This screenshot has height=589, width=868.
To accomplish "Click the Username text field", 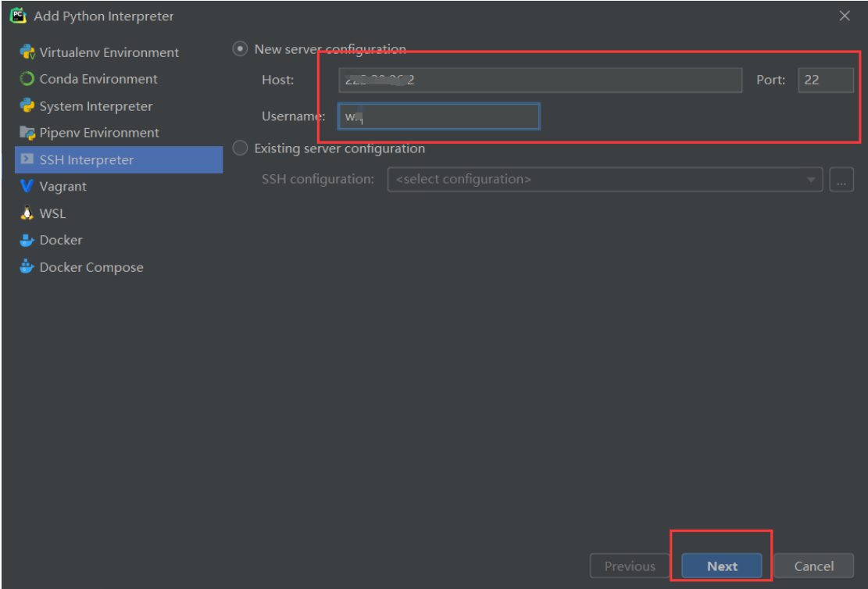I will point(439,116).
